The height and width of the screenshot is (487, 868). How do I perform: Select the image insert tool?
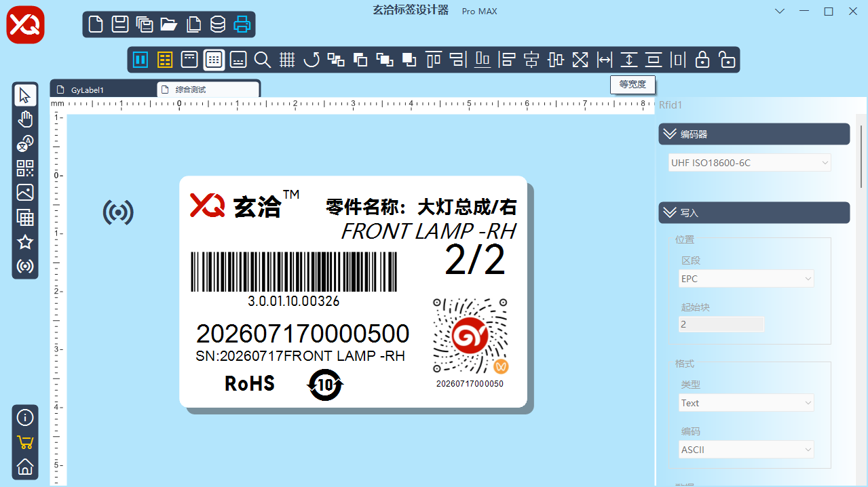click(25, 193)
